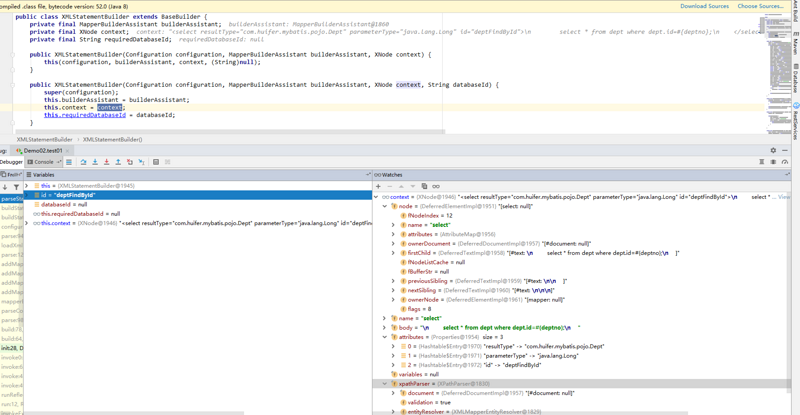Click the Step Out debugger icon
Image resolution: width=800 pixels, height=415 pixels.
118,162
